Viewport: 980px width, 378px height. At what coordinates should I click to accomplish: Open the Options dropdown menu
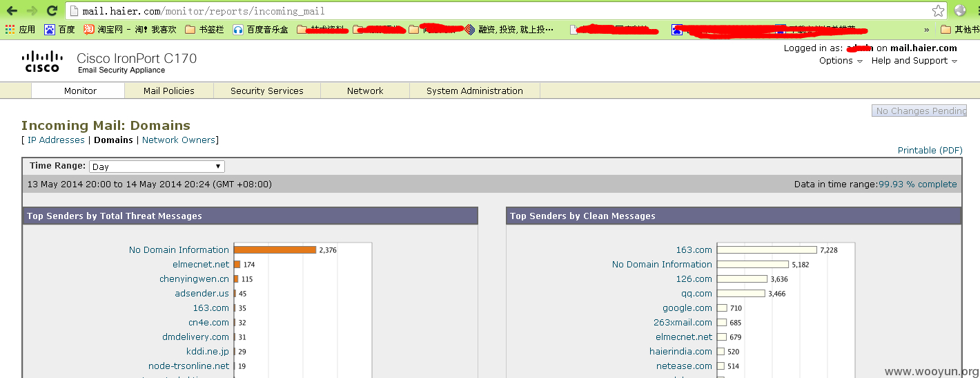pos(841,60)
